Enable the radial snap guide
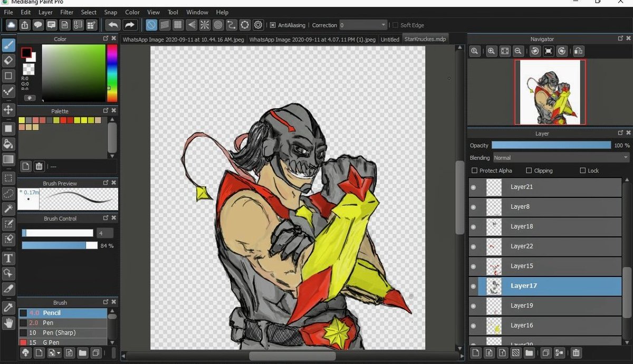Viewport: 633px width, 364px height. coord(205,25)
